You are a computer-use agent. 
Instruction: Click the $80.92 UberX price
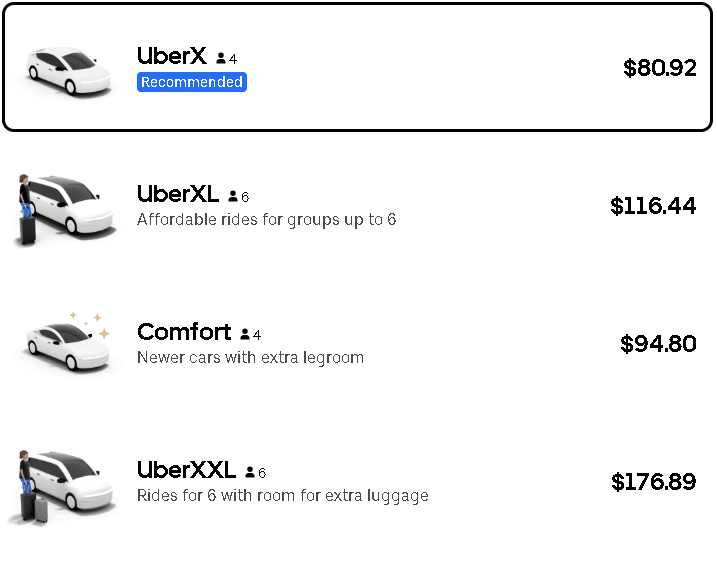[659, 68]
